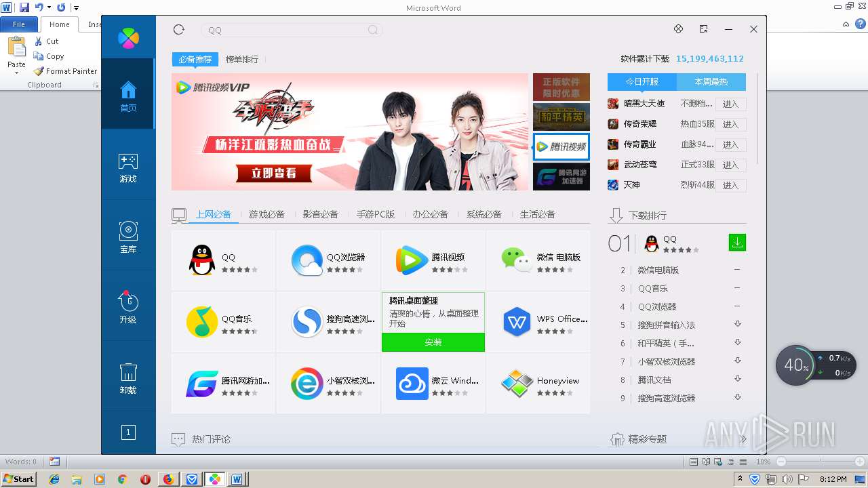Select the 必备推荐 tab
This screenshot has width=868, height=488.
click(x=195, y=60)
